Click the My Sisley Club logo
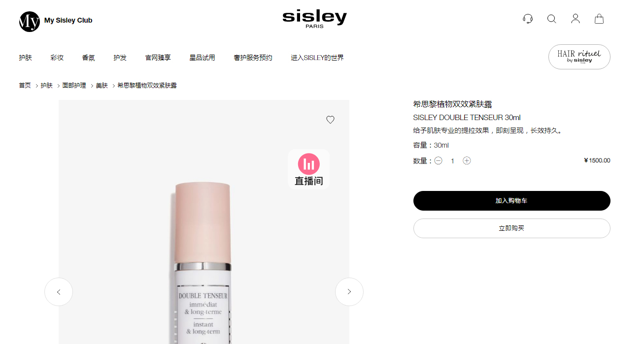Viewport: 644px width, 344px height. (56, 21)
